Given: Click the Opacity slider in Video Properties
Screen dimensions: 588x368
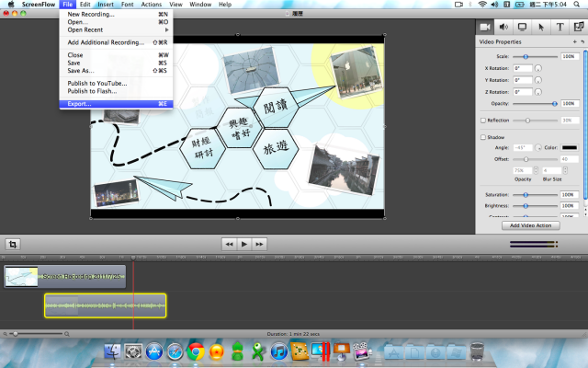Looking at the screenshot, I should click(535, 104).
